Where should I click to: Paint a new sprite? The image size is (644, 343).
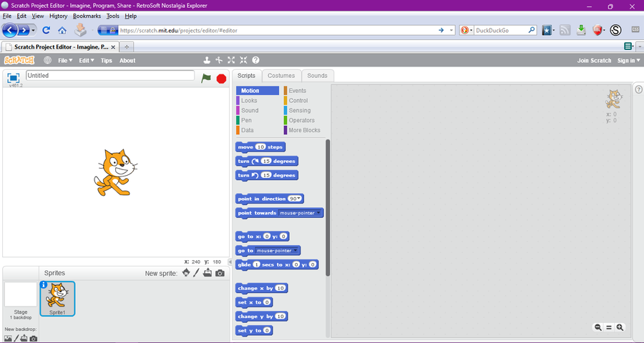[x=196, y=272]
